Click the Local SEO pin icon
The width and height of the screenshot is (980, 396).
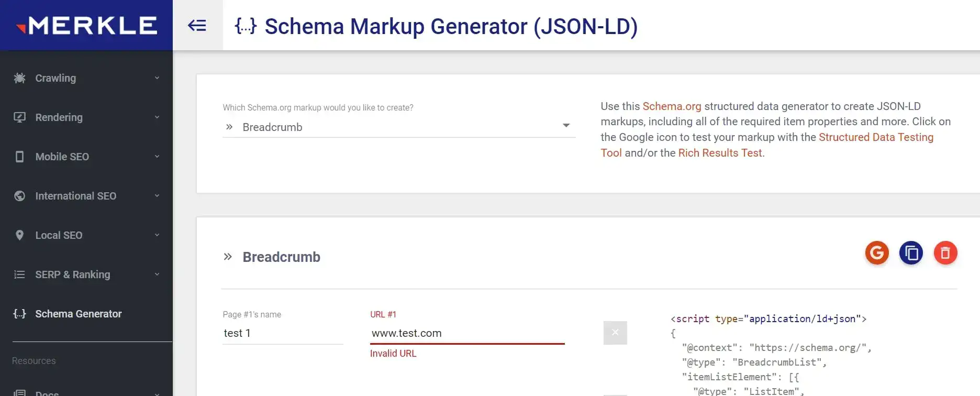point(19,235)
